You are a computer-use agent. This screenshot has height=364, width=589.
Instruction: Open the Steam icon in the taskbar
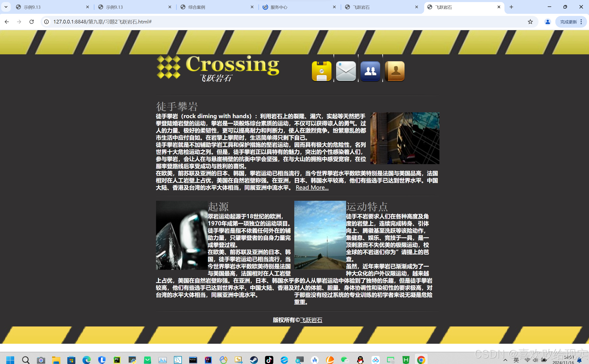(254, 360)
